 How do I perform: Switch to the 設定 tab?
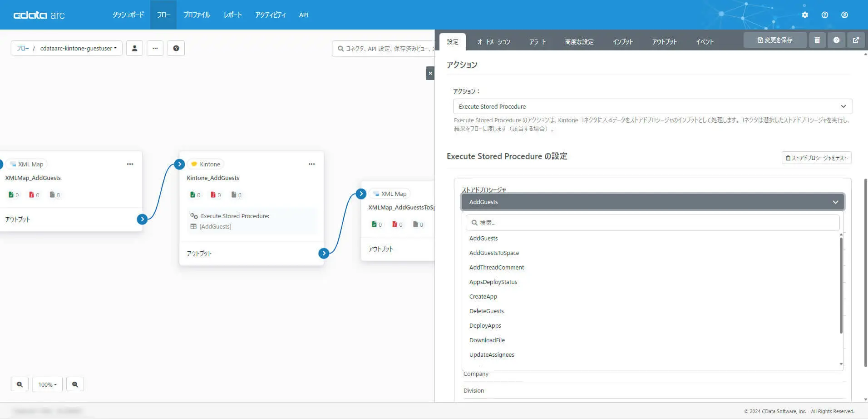tap(453, 42)
